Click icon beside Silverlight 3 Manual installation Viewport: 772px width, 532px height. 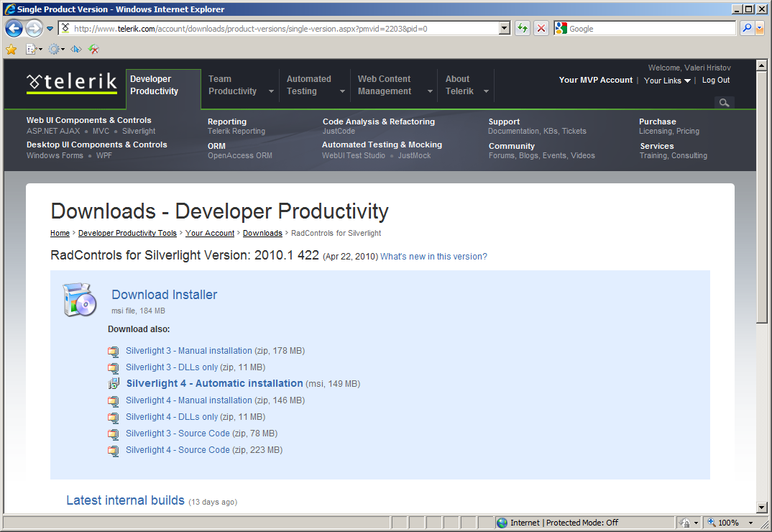pyautogui.click(x=114, y=352)
